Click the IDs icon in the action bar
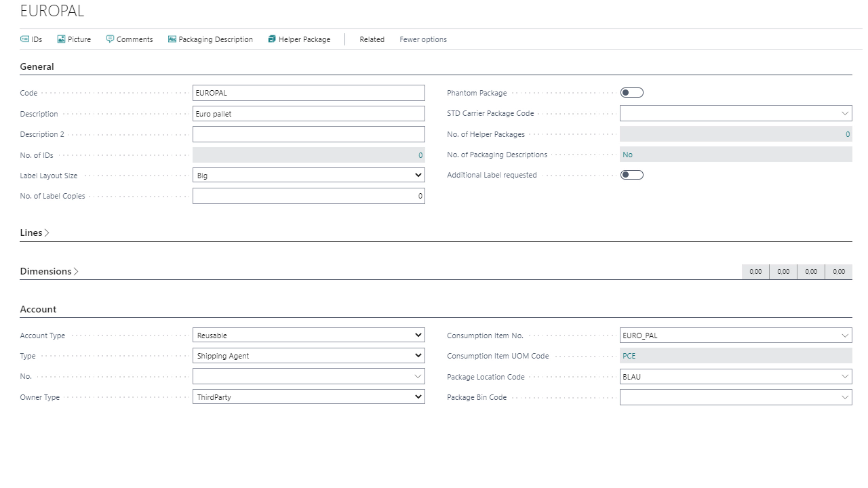 click(25, 39)
